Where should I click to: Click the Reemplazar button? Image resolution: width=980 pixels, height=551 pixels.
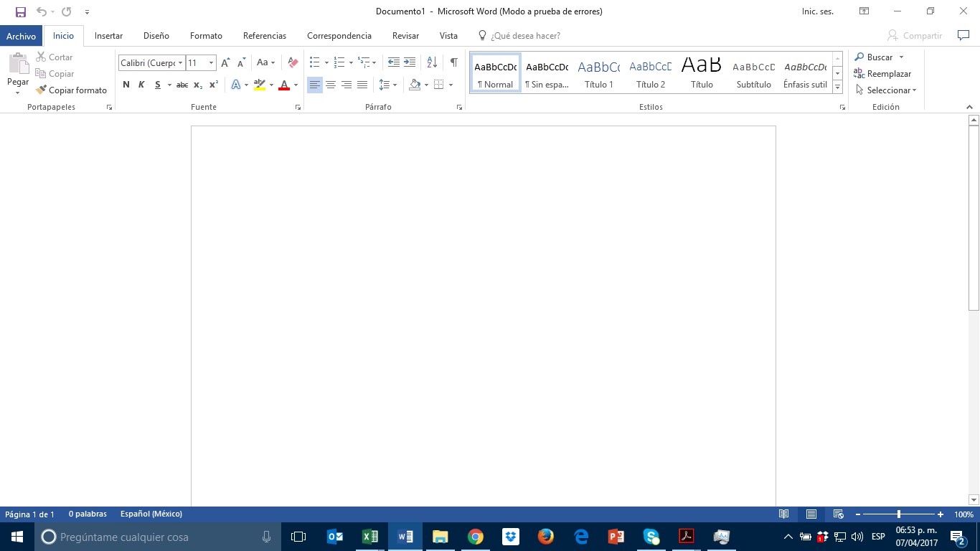[x=882, y=74]
